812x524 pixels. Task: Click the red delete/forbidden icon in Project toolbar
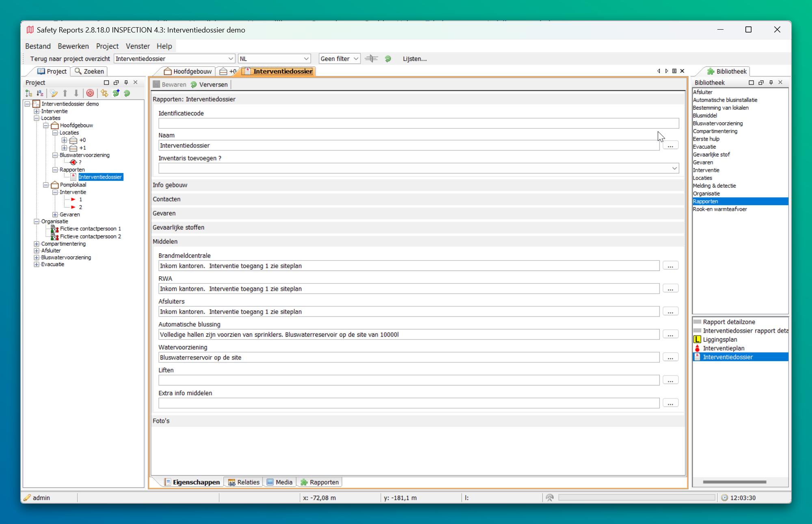tap(90, 93)
